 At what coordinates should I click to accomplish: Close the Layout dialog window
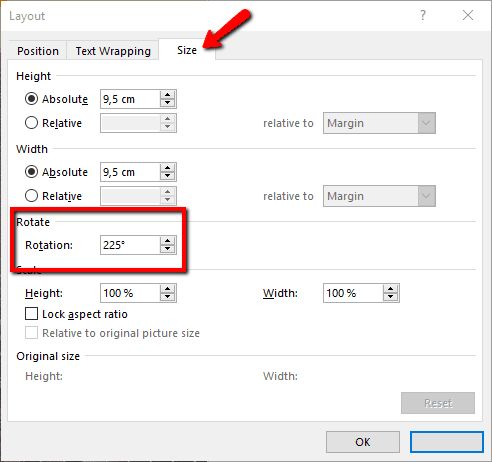pyautogui.click(x=468, y=15)
